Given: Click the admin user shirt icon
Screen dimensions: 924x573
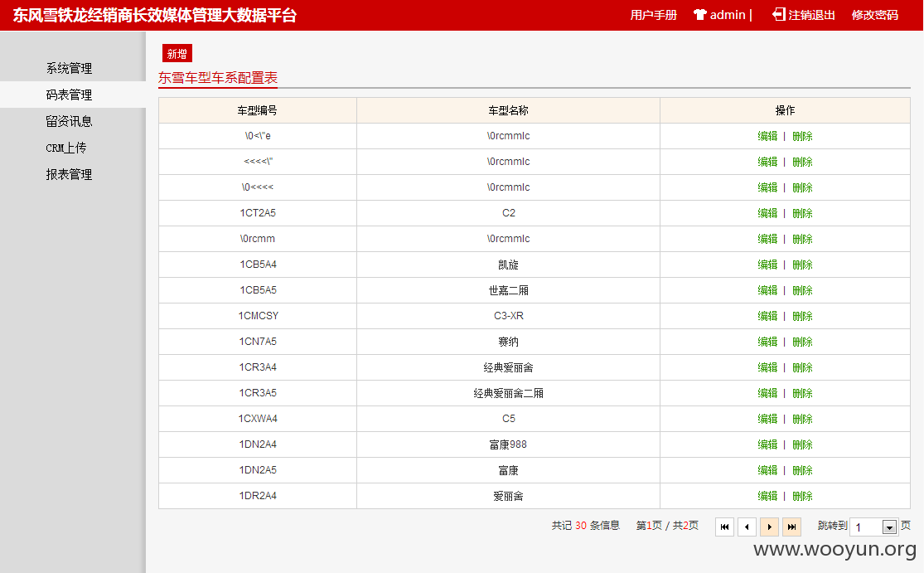Looking at the screenshot, I should (x=699, y=15).
